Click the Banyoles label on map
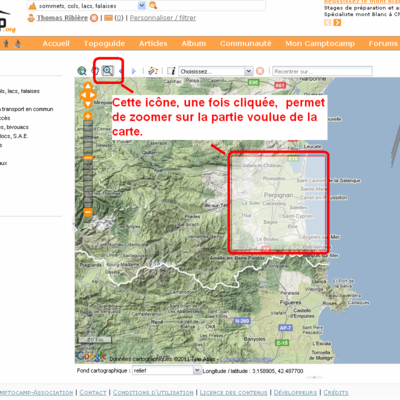 (x=254, y=339)
